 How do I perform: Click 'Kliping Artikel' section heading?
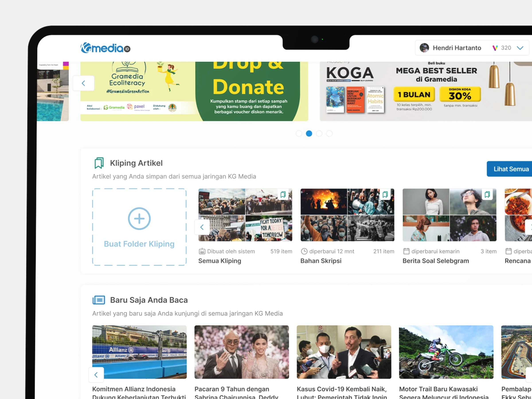pyautogui.click(x=136, y=163)
